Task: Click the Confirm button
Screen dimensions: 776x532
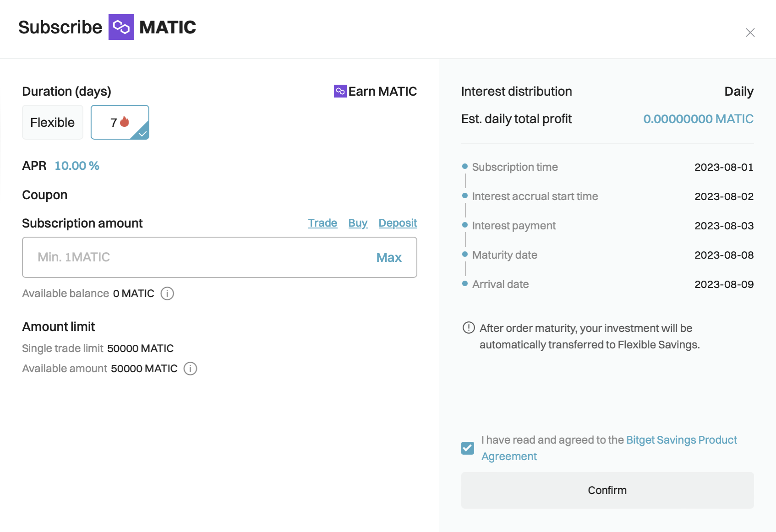Action: coord(607,490)
